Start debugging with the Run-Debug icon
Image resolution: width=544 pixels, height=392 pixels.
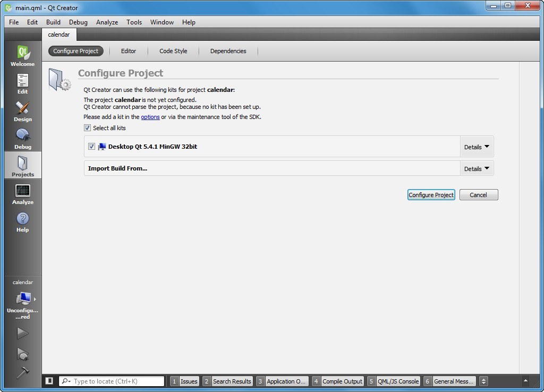pyautogui.click(x=22, y=354)
